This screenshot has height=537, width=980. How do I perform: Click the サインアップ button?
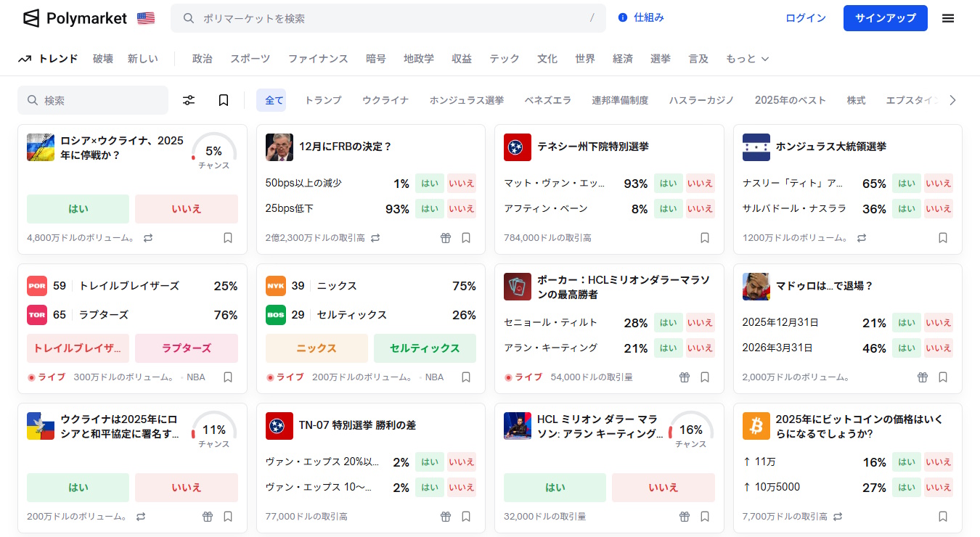point(885,18)
